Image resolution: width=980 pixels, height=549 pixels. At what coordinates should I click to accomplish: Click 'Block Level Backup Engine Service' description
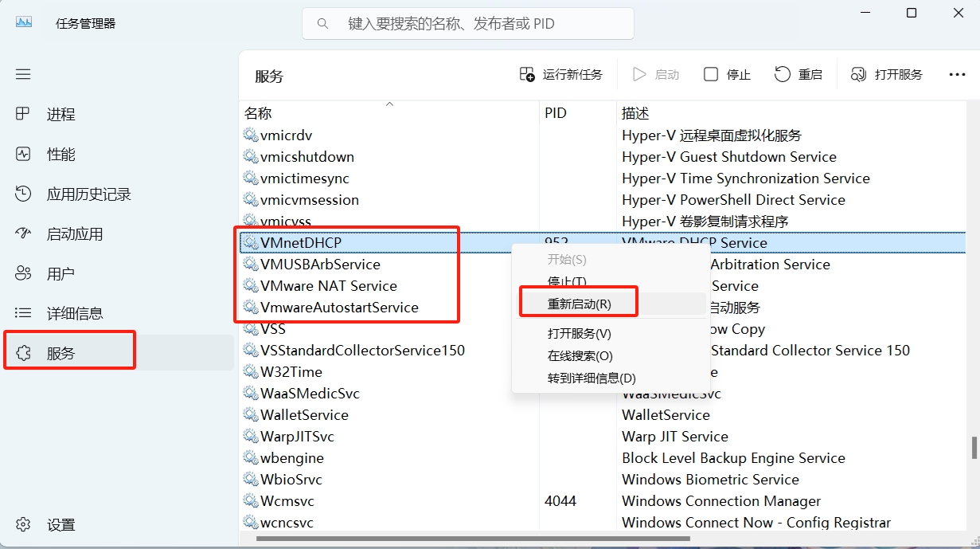point(733,458)
